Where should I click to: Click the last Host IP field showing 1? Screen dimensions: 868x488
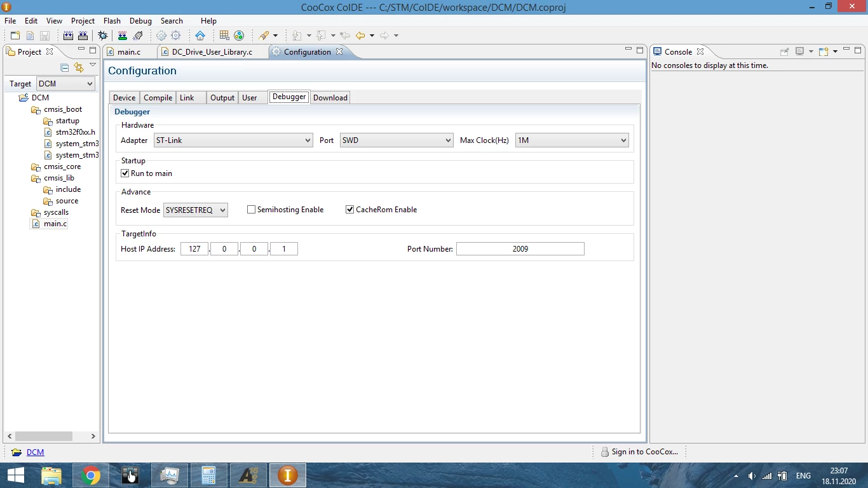click(284, 249)
